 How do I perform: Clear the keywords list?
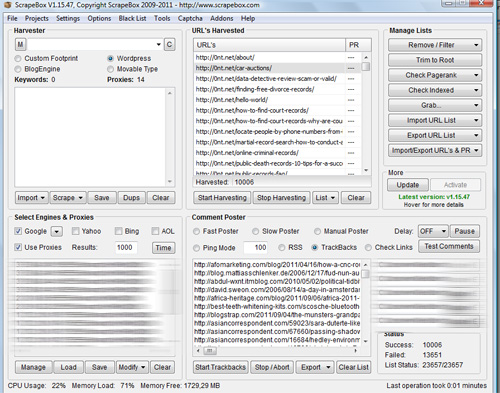coord(161,198)
